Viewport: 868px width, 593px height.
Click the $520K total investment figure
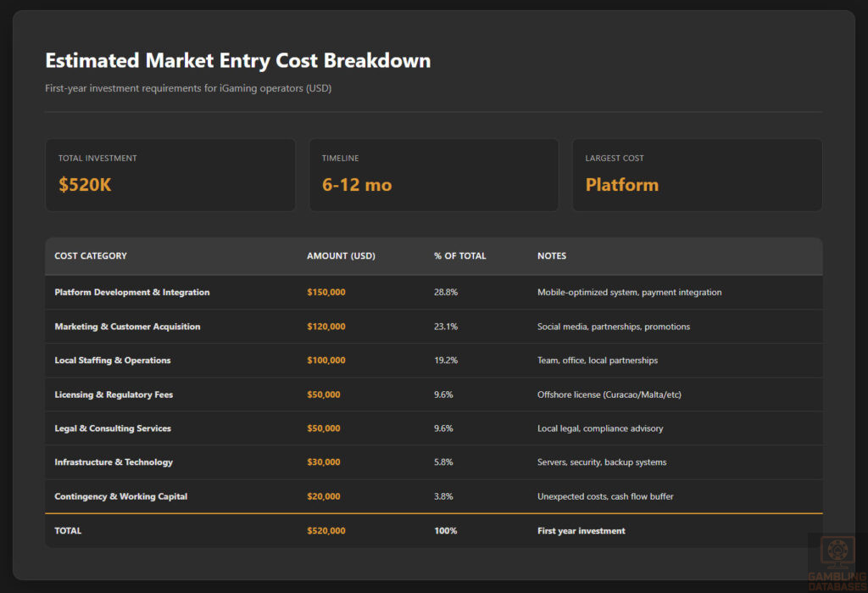point(85,185)
